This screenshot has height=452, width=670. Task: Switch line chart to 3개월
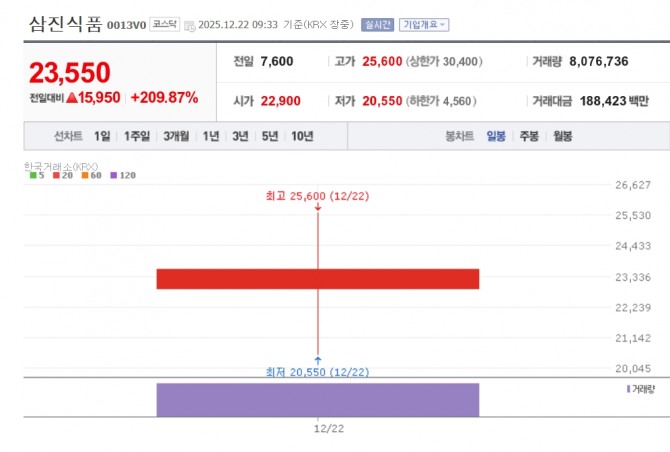tap(176, 136)
